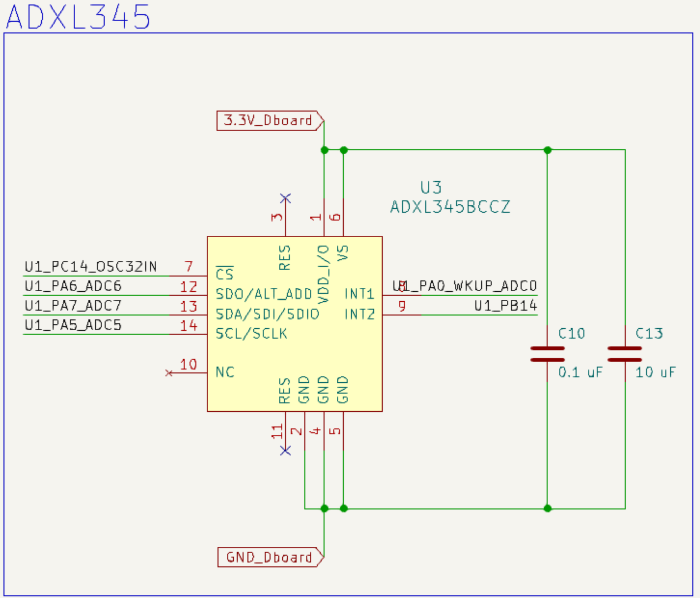Click pin number 5 below GND

click(x=336, y=431)
